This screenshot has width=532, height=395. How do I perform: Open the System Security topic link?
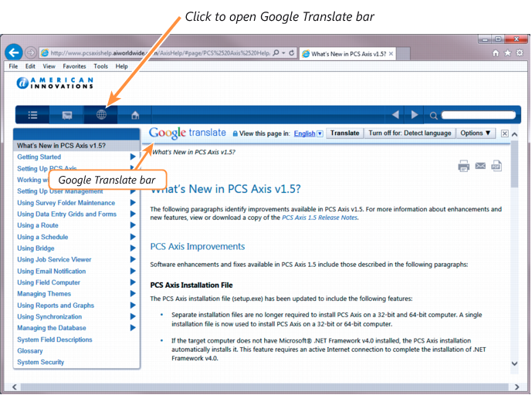click(40, 362)
